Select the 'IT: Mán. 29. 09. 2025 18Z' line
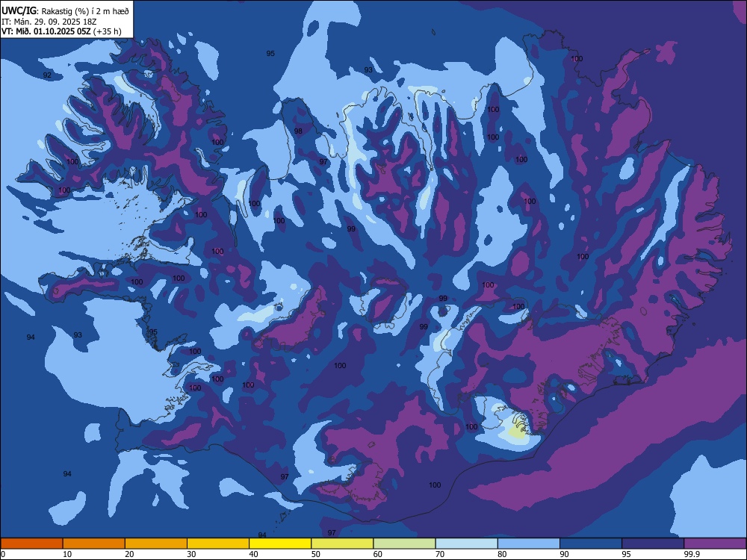The image size is (747, 560). click(49, 22)
